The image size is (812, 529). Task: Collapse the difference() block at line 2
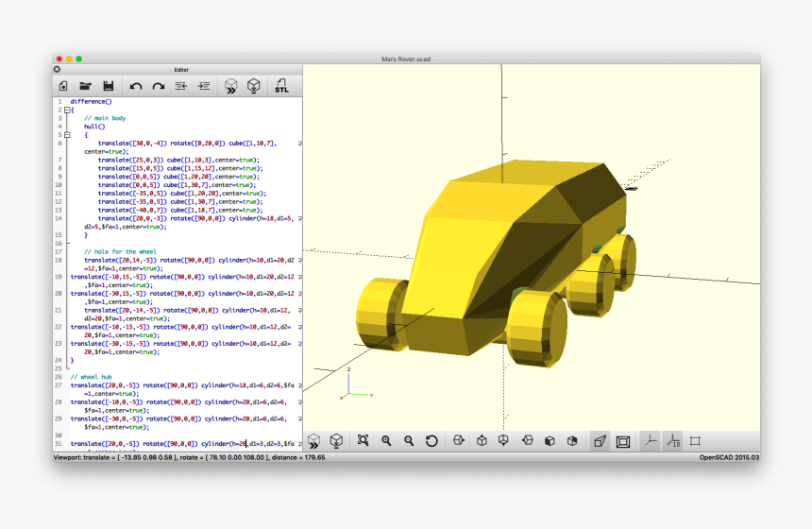click(67, 110)
